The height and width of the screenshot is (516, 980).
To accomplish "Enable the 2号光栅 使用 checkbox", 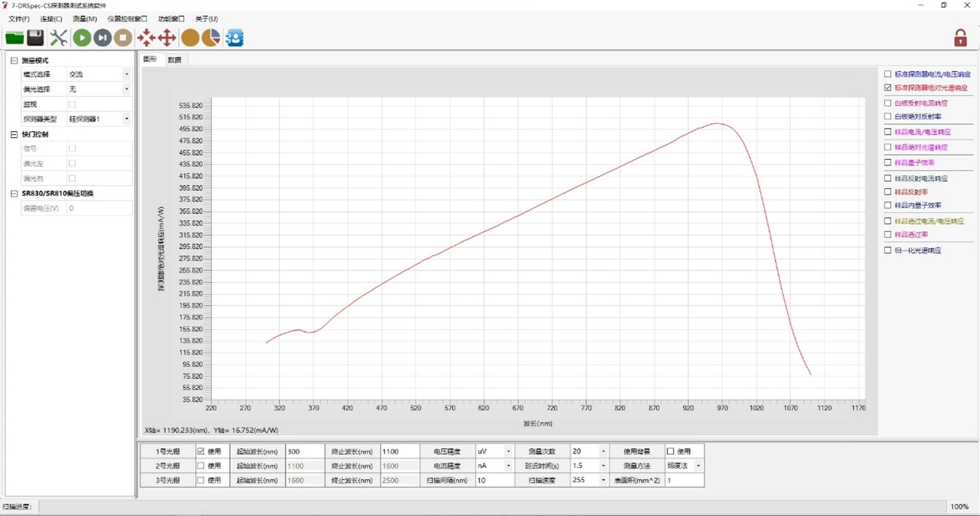I will coord(200,466).
